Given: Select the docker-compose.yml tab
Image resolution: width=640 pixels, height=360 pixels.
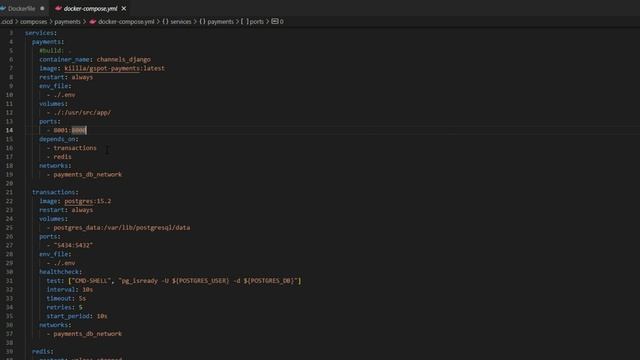Looking at the screenshot, I should coord(90,9).
